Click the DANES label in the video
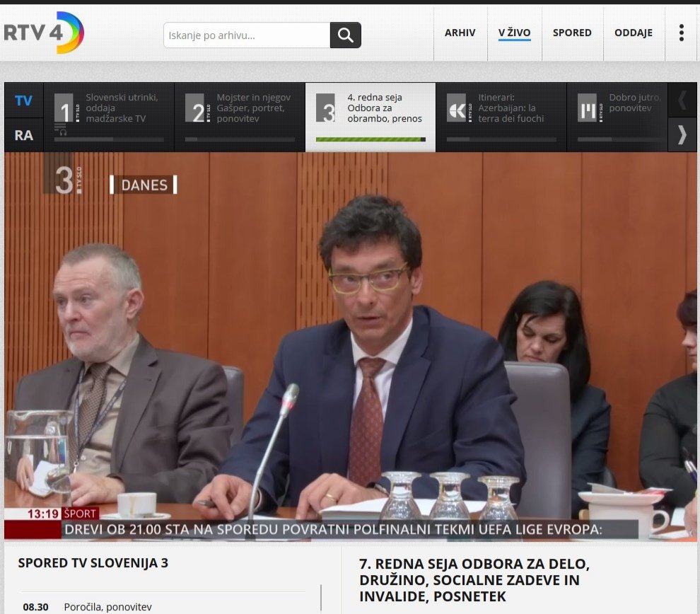Viewport: 700px width, 614px height. click(144, 185)
